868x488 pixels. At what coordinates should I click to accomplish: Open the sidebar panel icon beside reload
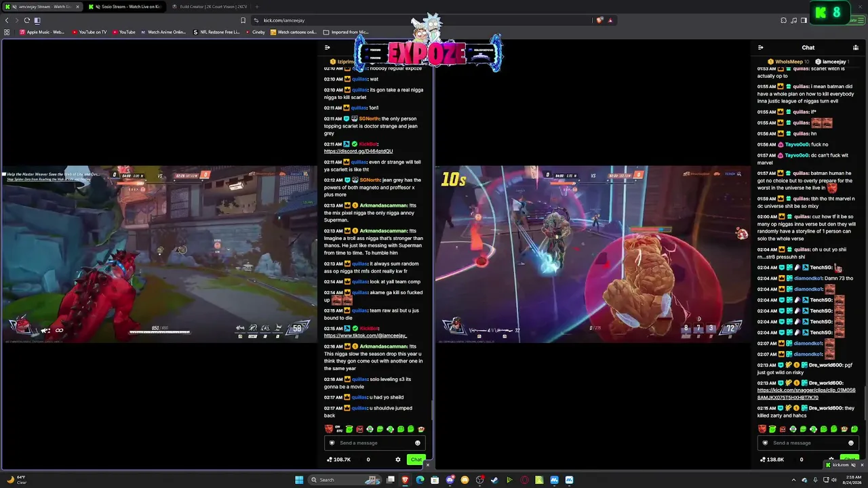click(37, 20)
